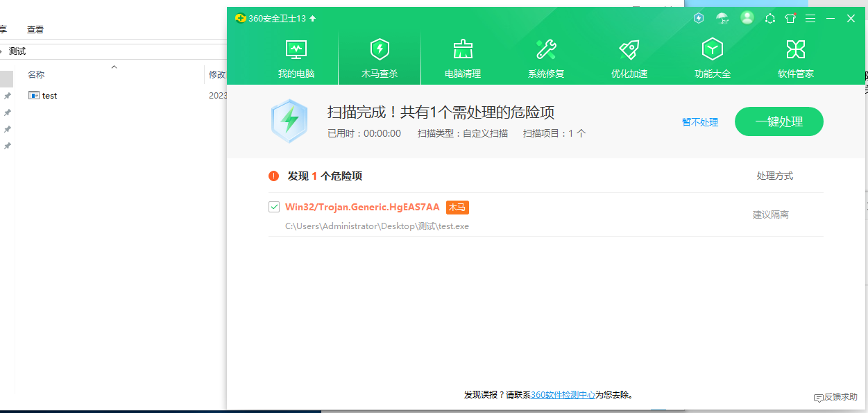
Task: Open the 系统修复 repair tool
Action: [545, 56]
